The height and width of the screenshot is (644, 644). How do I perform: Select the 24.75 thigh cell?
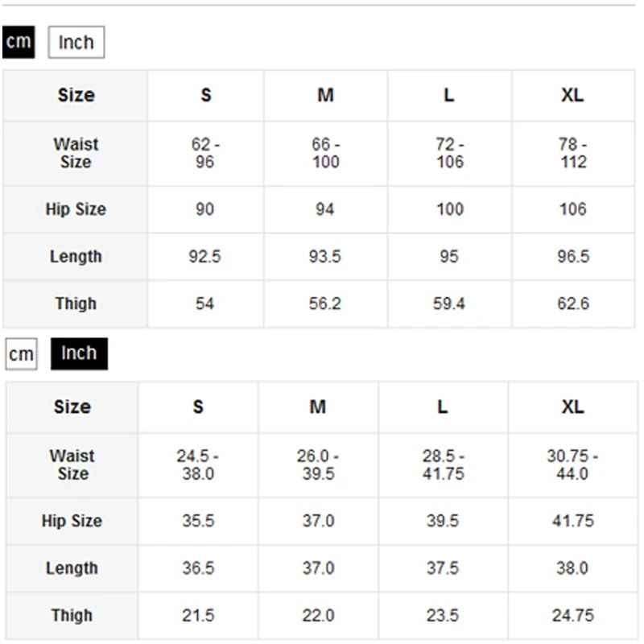click(572, 616)
